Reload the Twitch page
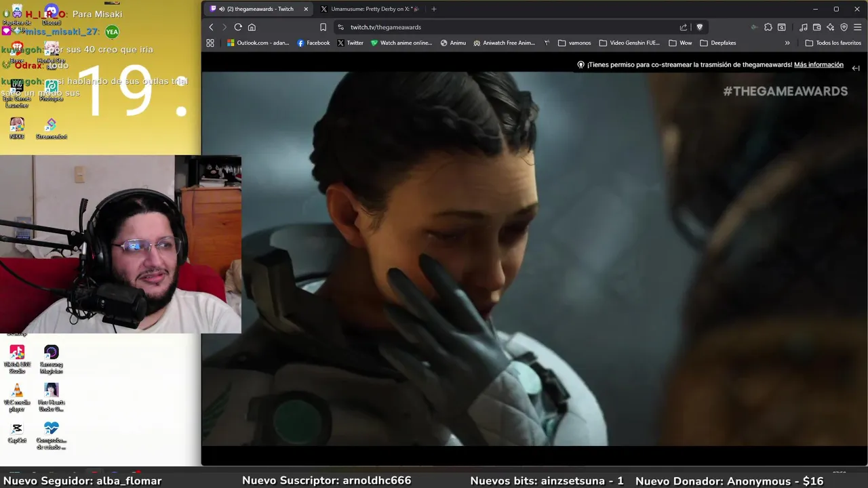The width and height of the screenshot is (868, 488). (238, 27)
